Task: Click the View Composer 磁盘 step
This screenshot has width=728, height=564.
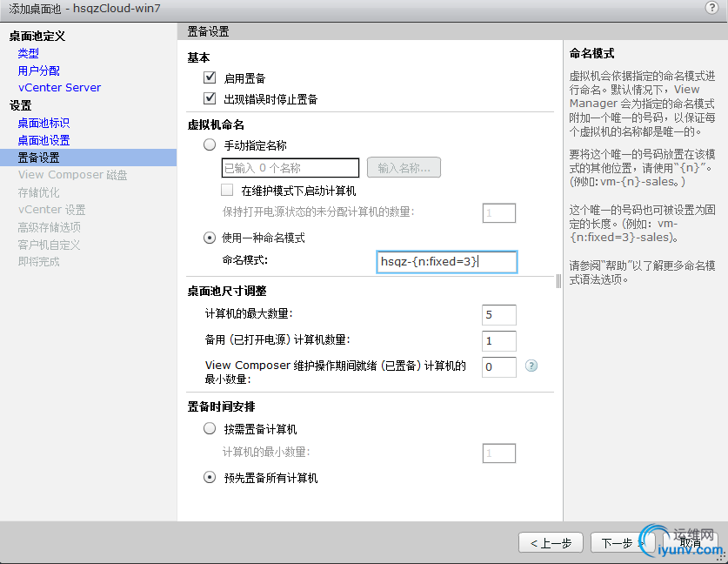Action: [72, 175]
